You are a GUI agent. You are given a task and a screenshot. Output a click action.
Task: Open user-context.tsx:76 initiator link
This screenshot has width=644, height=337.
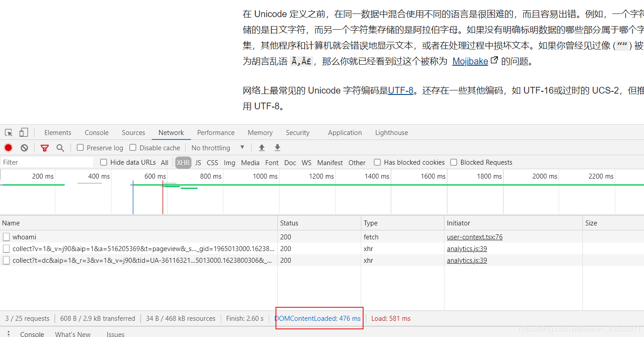click(475, 237)
